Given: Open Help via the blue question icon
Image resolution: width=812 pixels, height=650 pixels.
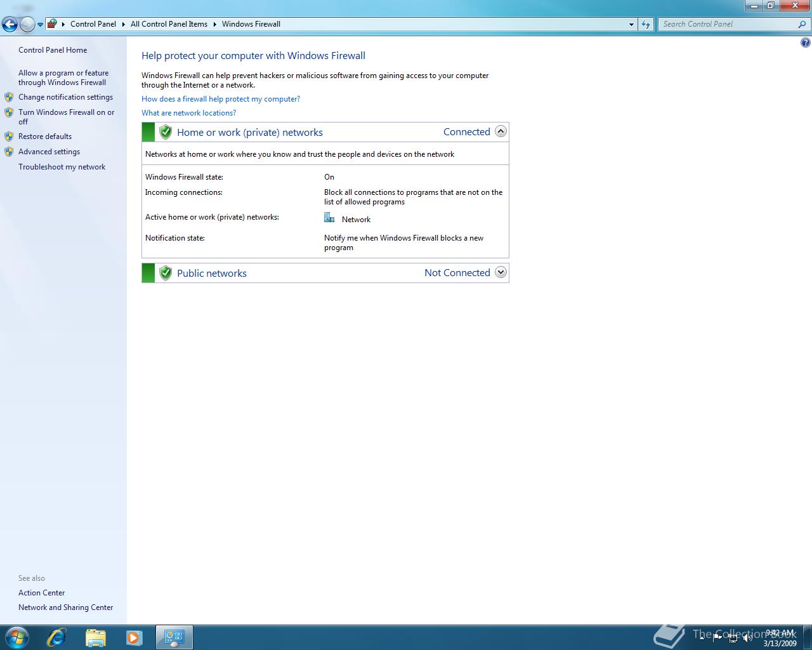Looking at the screenshot, I should [805, 43].
